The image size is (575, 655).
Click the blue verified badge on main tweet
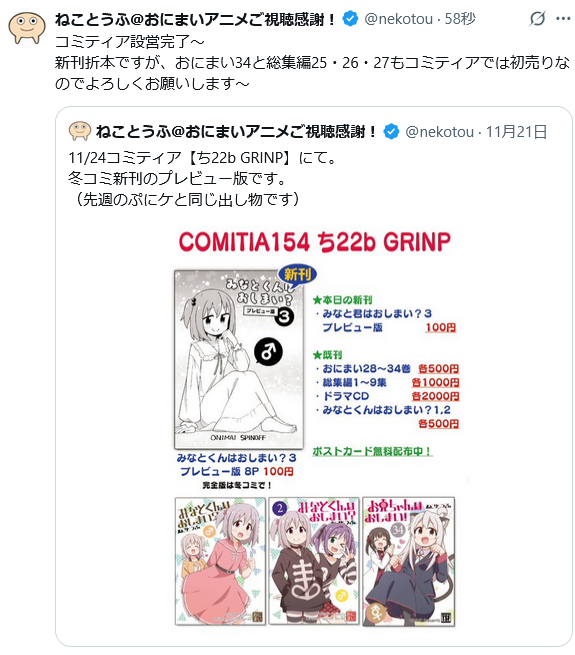350,19
